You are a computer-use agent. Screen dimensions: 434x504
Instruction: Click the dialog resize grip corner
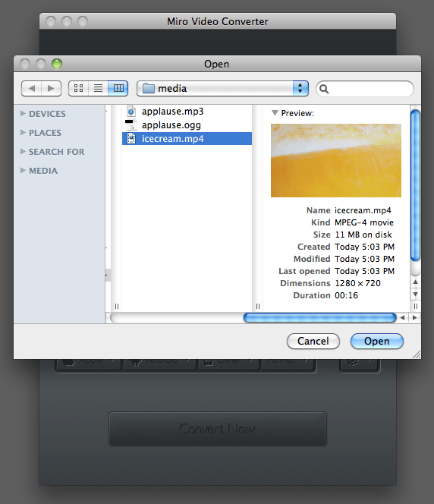(417, 355)
